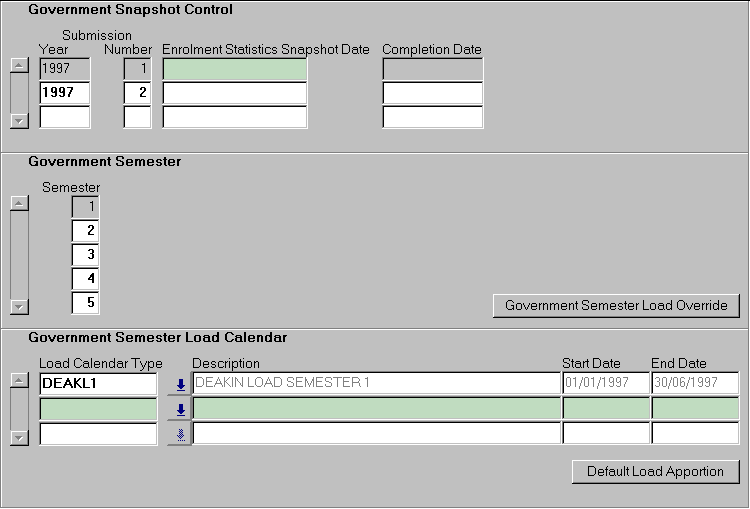Screen dimensions: 750x509
Task: Click lookup arrow on third load calendar row
Action: click(180, 434)
